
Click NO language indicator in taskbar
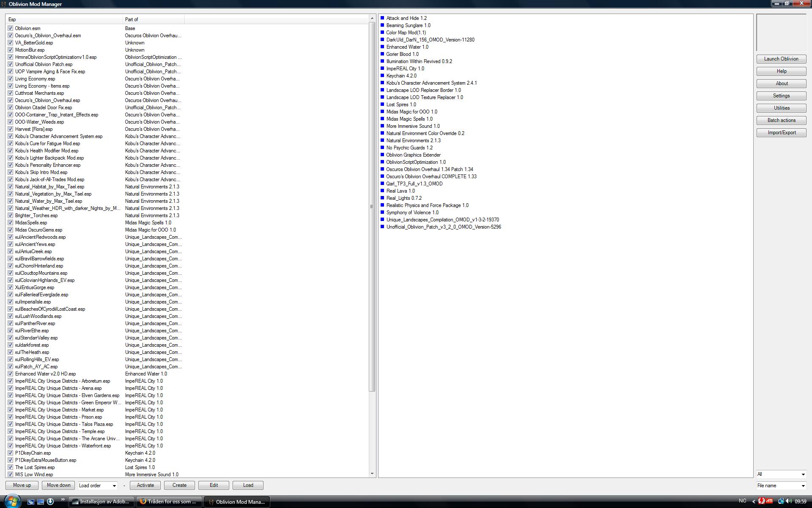click(x=742, y=501)
